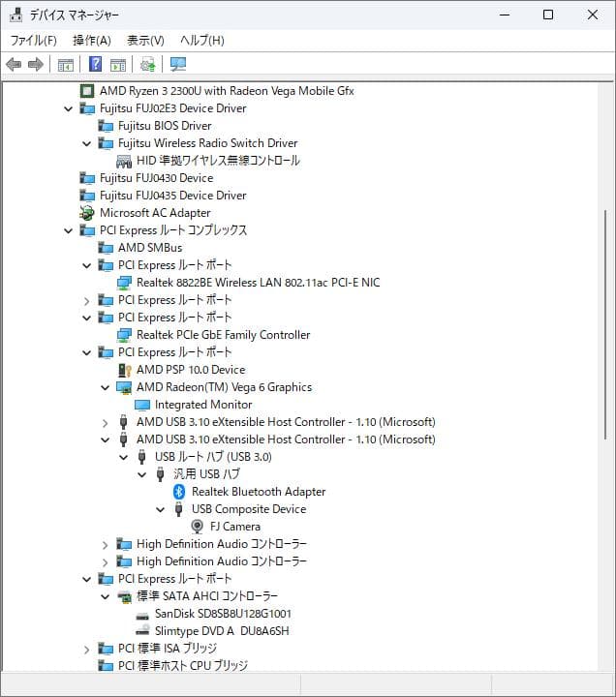The width and height of the screenshot is (616, 697).
Task: Click the HID 準拠ワイヤレス無線コントロール device icon
Action: [124, 161]
